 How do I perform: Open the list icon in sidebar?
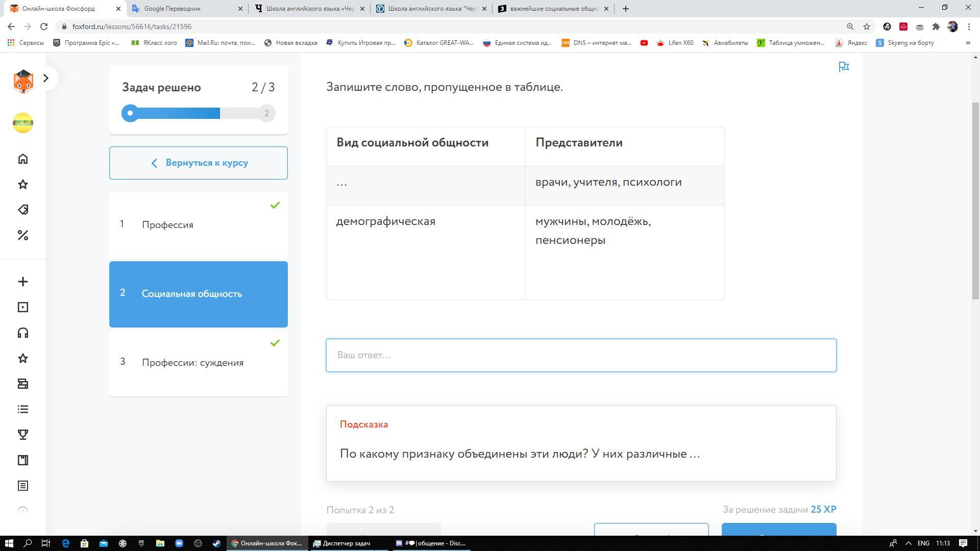[22, 409]
